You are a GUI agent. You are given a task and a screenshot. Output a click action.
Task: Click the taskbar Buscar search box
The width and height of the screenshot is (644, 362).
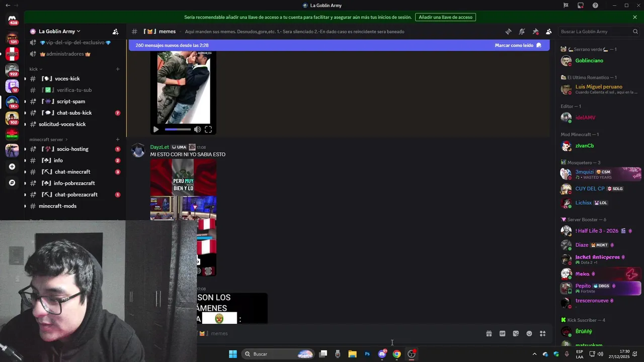tap(278, 354)
